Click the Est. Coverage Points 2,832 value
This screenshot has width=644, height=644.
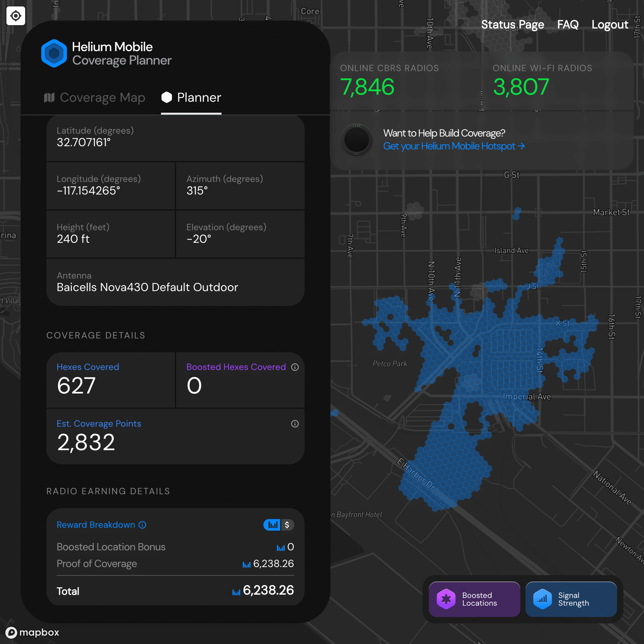click(86, 442)
